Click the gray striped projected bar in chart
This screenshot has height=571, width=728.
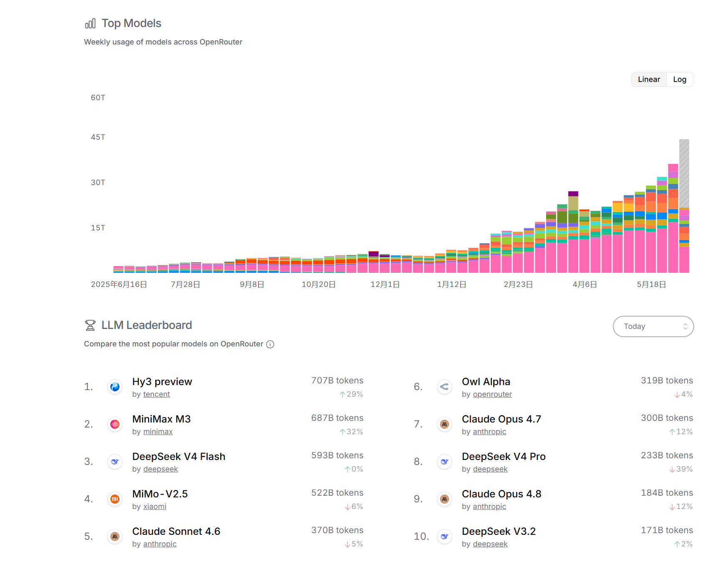tap(684, 173)
